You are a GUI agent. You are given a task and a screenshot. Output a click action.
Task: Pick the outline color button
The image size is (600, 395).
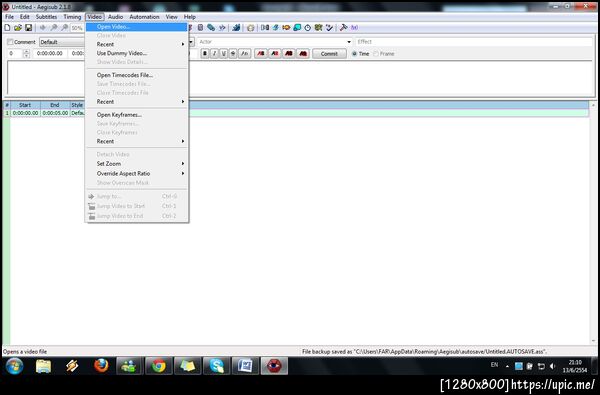coord(289,54)
